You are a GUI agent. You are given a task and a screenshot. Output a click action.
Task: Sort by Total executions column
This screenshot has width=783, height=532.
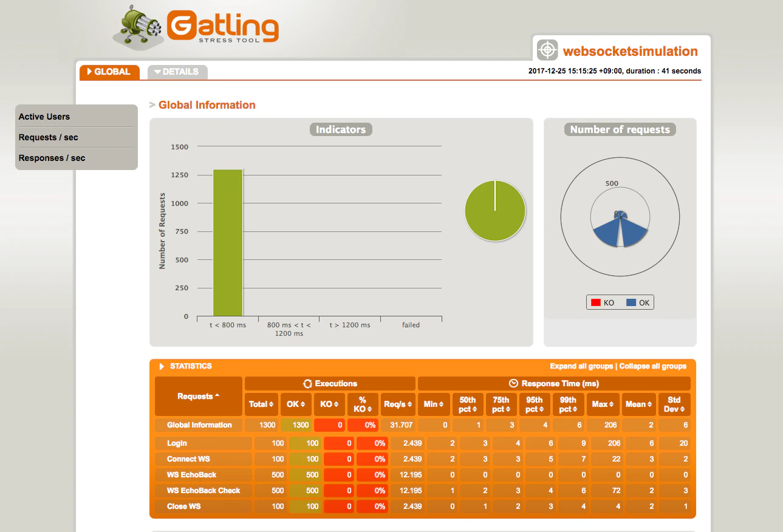pos(261,404)
